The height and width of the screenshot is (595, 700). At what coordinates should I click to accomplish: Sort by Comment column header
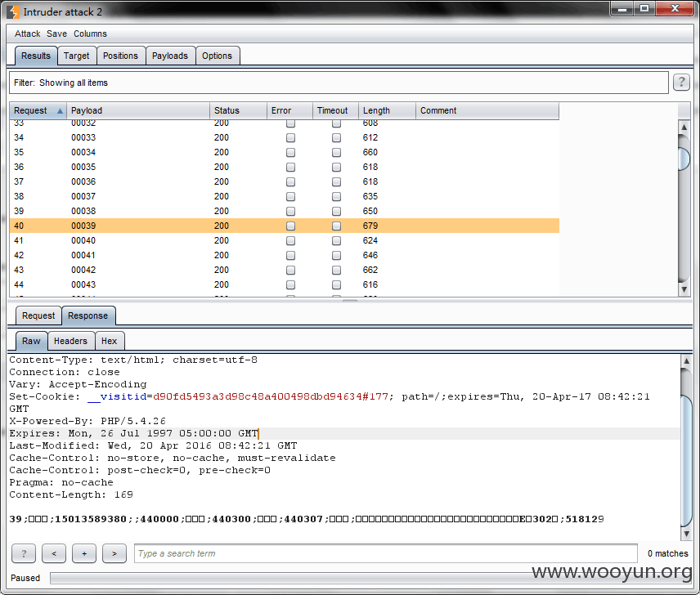pos(487,110)
